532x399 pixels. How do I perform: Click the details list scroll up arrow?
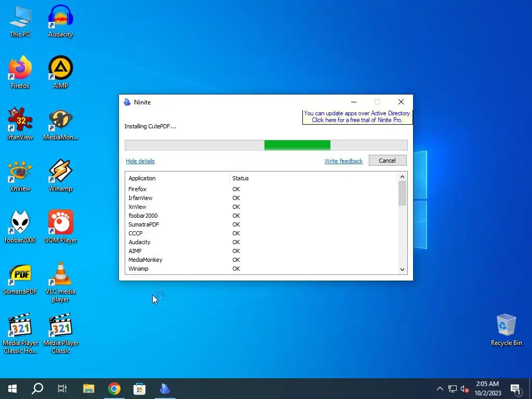[x=402, y=177]
